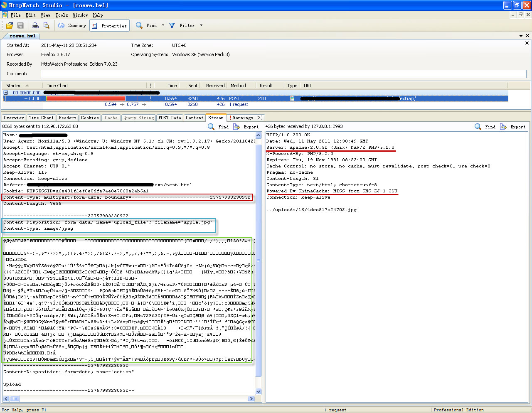Click the Save disk icon in toolbar
This screenshot has width=532, height=413.
[x=20, y=25]
